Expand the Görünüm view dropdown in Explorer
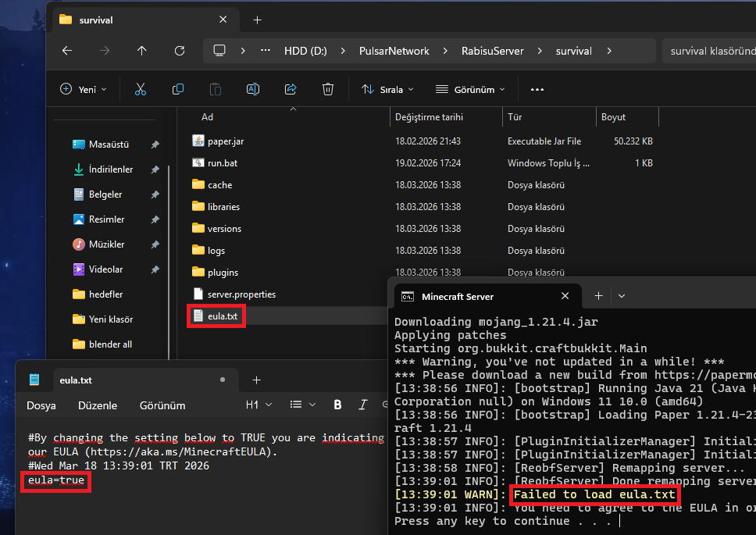This screenshot has width=756, height=535. [x=469, y=89]
